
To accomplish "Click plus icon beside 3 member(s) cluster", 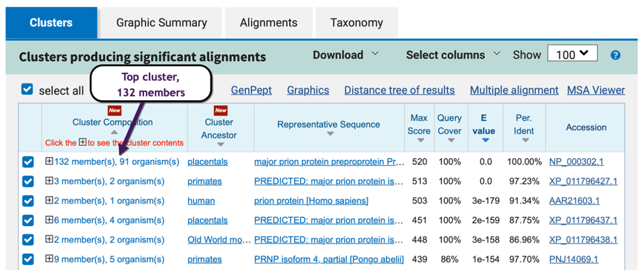I will click(49, 181).
